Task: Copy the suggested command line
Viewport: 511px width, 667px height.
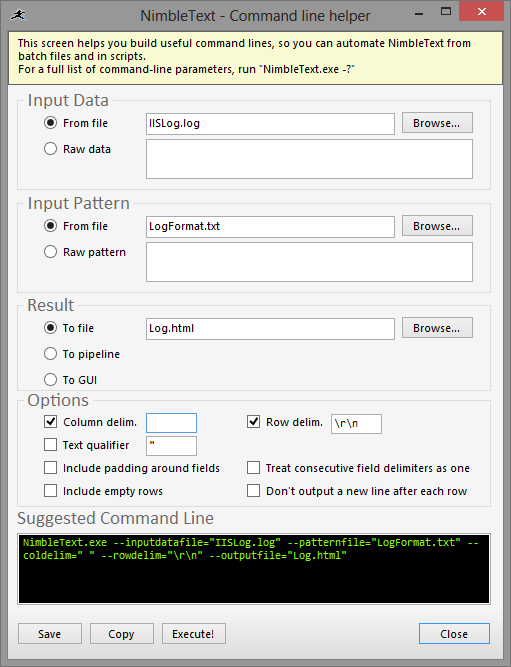Action: click(x=122, y=634)
